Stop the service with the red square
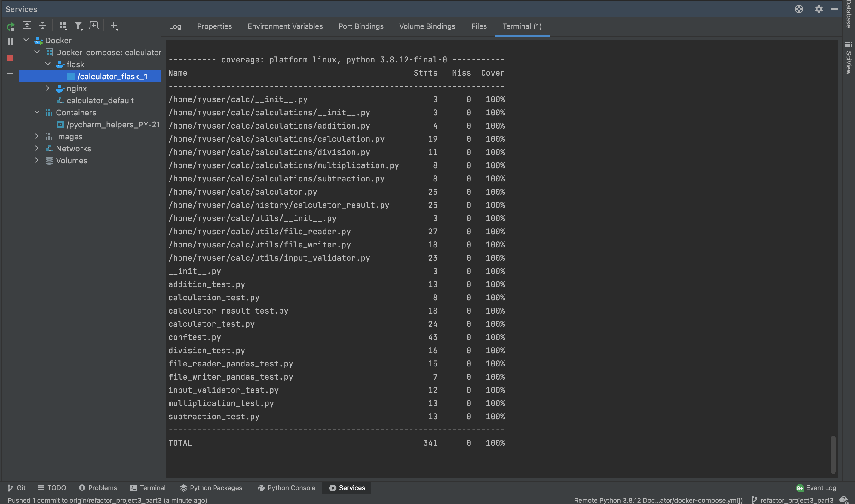 (10, 58)
